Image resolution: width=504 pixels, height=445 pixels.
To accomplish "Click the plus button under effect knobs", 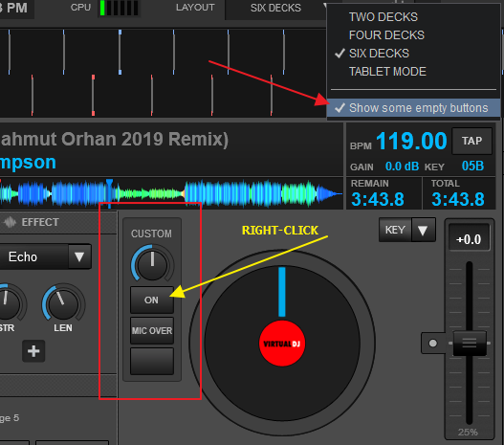I will tap(33, 351).
